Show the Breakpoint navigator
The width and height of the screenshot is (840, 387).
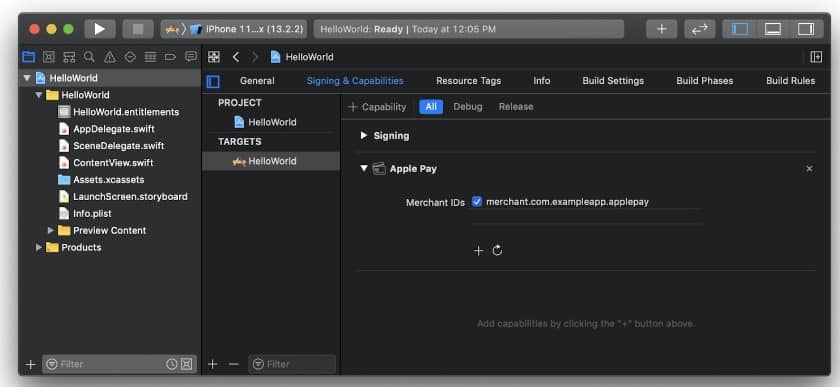(x=170, y=57)
